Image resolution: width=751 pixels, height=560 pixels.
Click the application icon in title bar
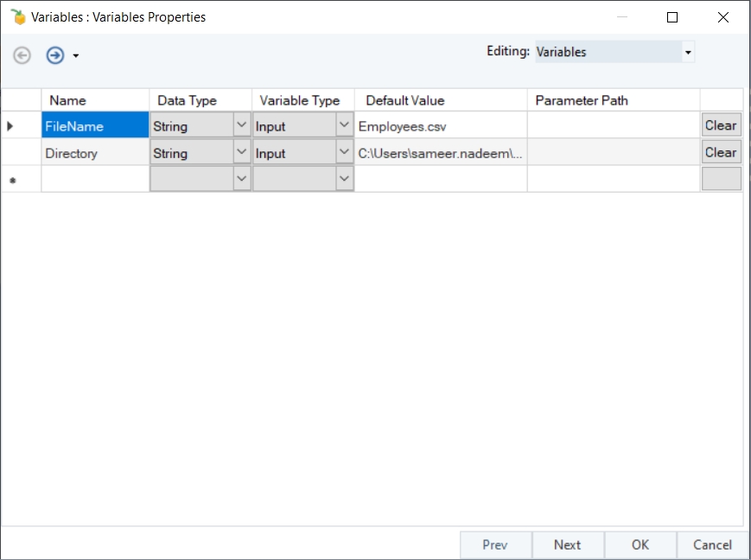coord(17,16)
